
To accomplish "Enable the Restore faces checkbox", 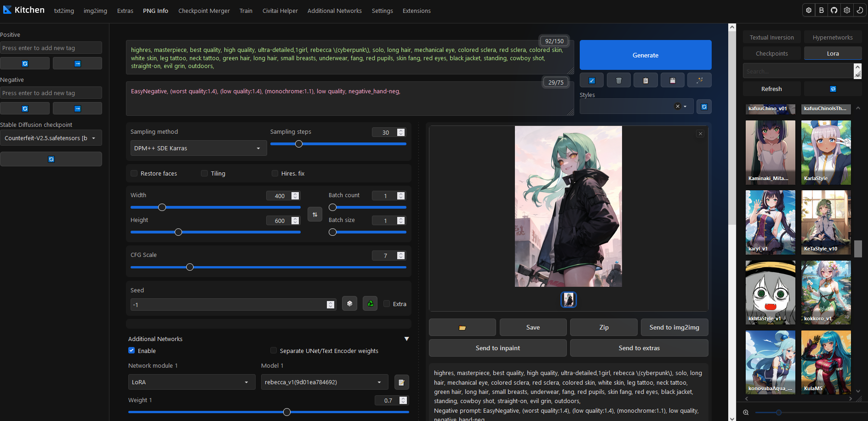I will click(134, 173).
